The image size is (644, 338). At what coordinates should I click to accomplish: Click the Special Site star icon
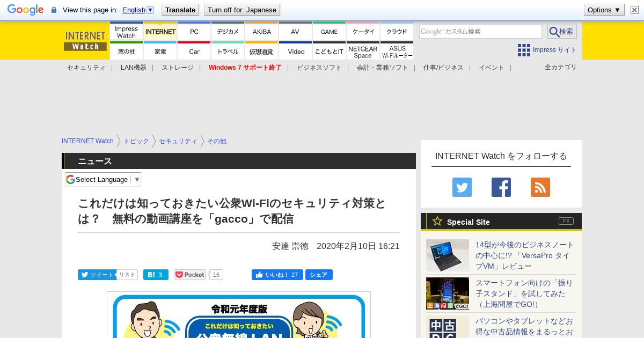pyautogui.click(x=437, y=221)
